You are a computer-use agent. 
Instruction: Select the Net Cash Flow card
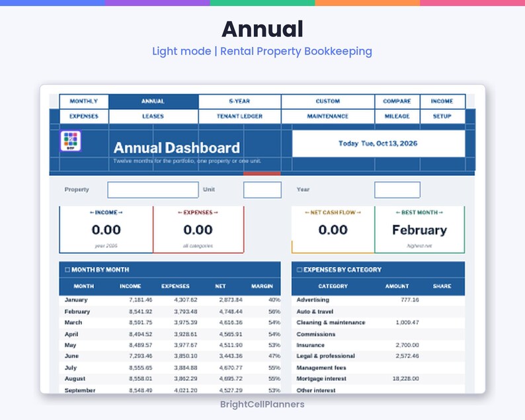point(333,230)
